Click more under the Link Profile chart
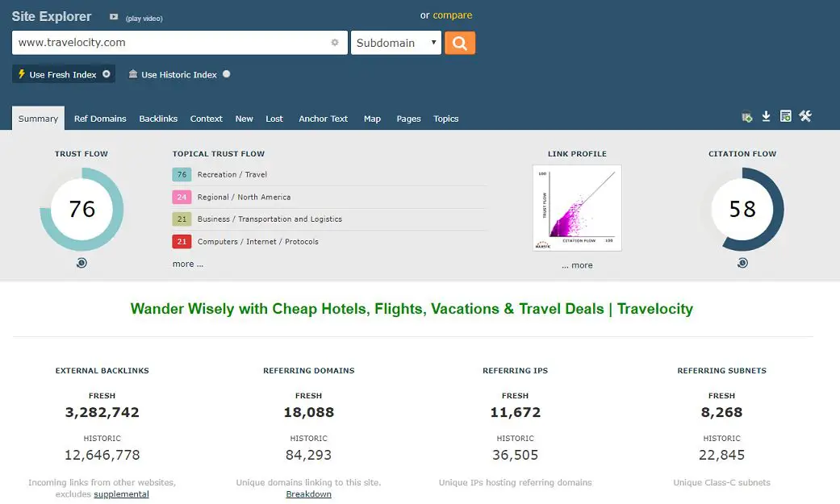 577,264
